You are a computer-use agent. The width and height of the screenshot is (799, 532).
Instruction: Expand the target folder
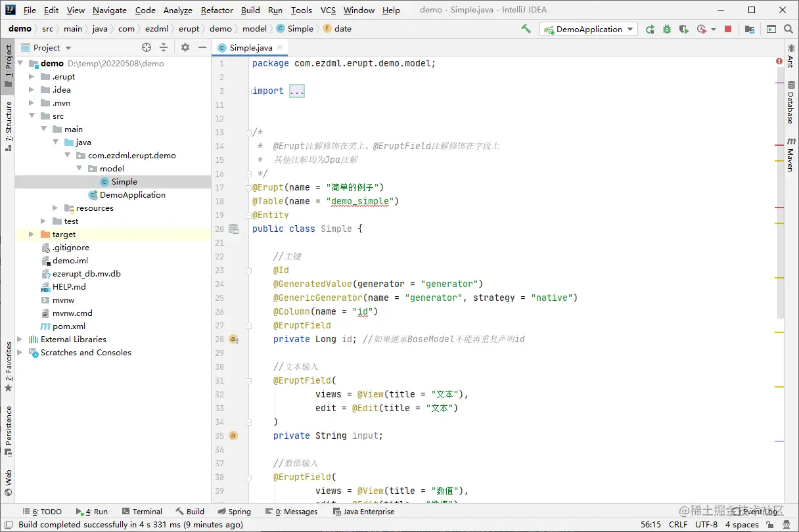[32, 234]
